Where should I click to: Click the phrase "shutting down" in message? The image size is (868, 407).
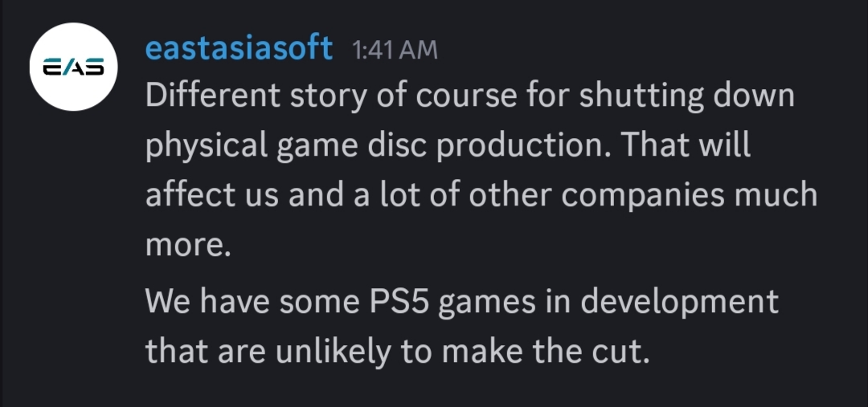(x=687, y=96)
